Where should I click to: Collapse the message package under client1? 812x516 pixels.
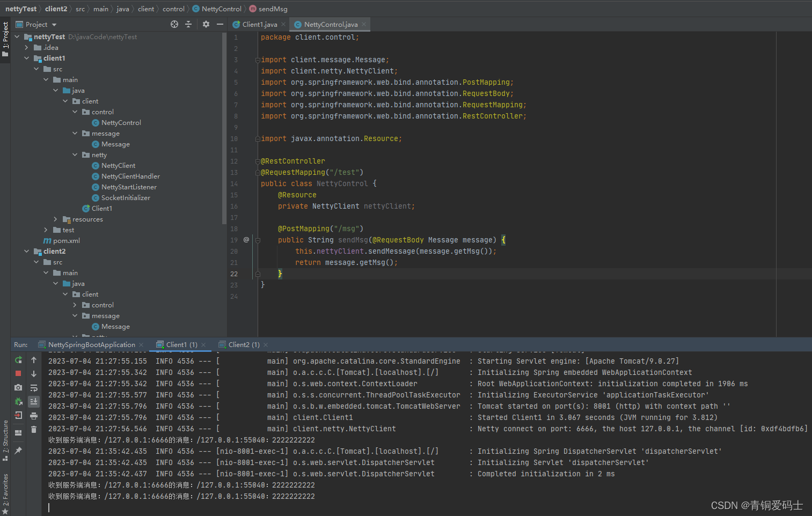(75, 134)
